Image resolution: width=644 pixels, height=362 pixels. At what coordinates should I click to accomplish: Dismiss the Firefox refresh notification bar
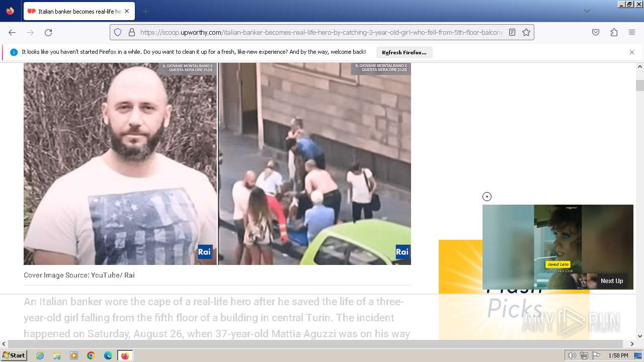click(x=632, y=52)
